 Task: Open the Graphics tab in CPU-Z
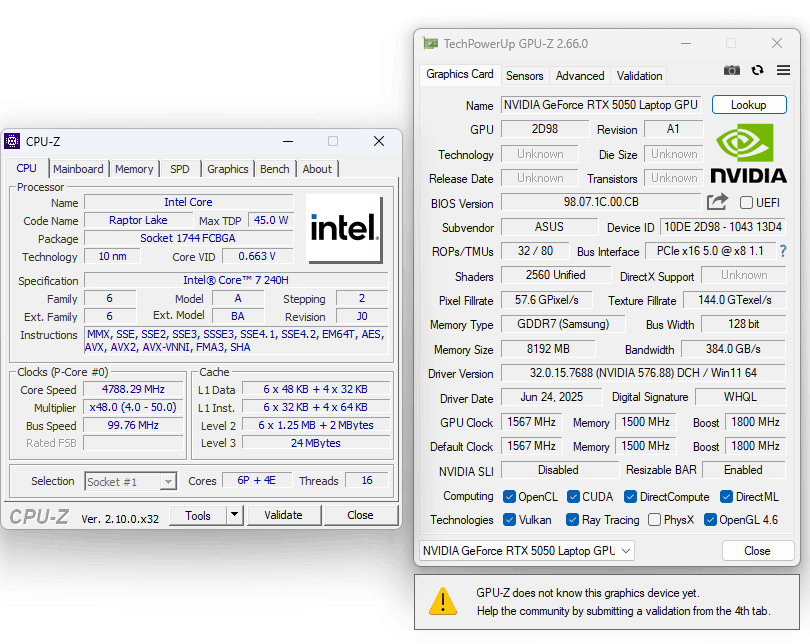(228, 169)
